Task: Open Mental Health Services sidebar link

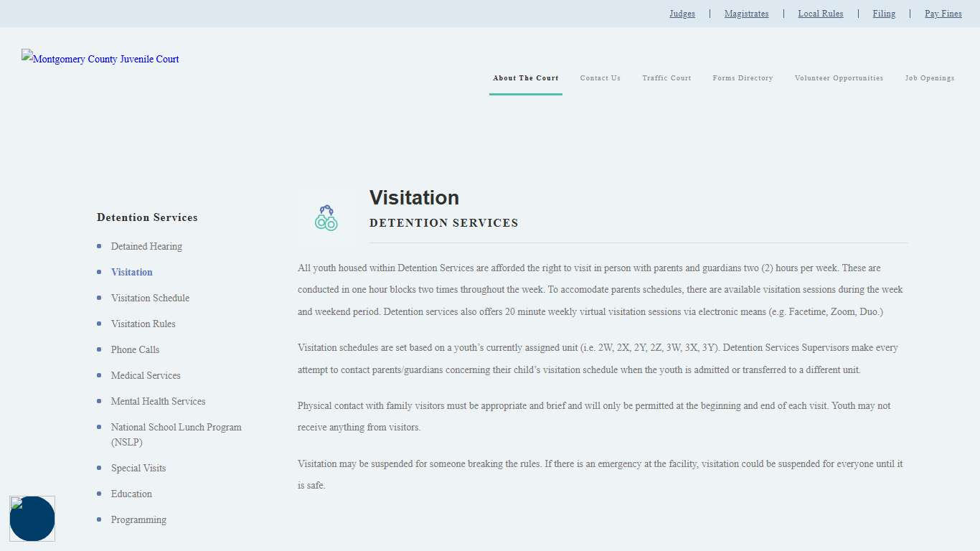Action: 158,401
